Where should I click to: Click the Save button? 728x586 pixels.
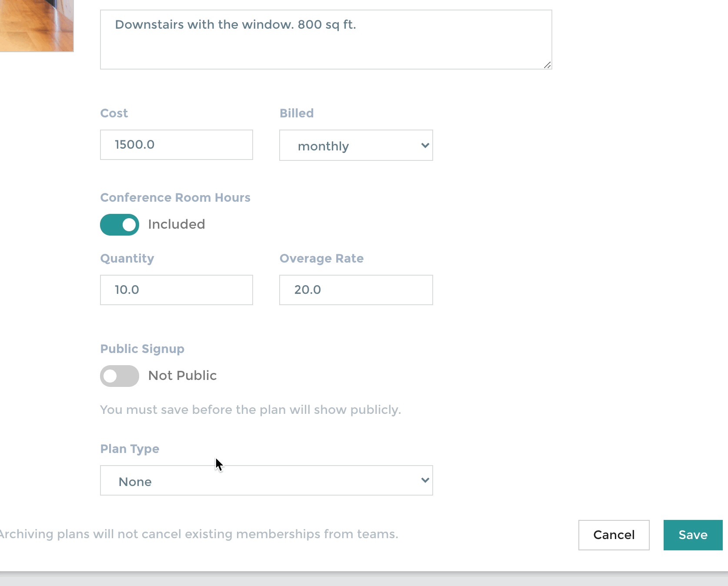692,535
